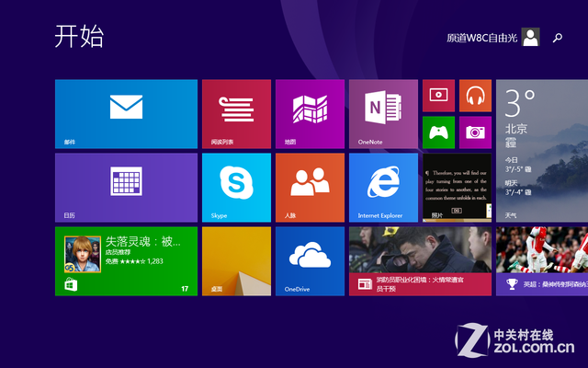Open the Photos (照片) tile
The width and height of the screenshot is (588, 368).
coord(457,188)
